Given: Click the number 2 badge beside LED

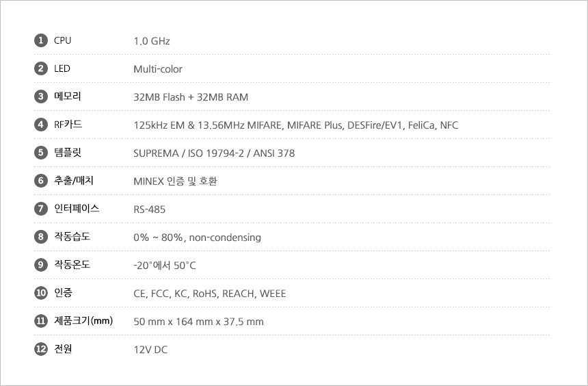Looking at the screenshot, I should click(x=41, y=68).
